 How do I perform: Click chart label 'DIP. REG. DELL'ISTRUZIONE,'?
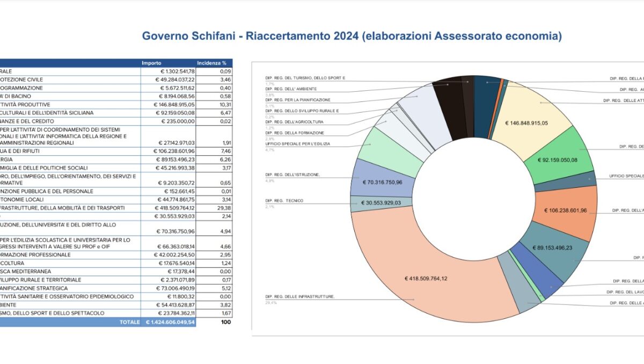(292, 174)
